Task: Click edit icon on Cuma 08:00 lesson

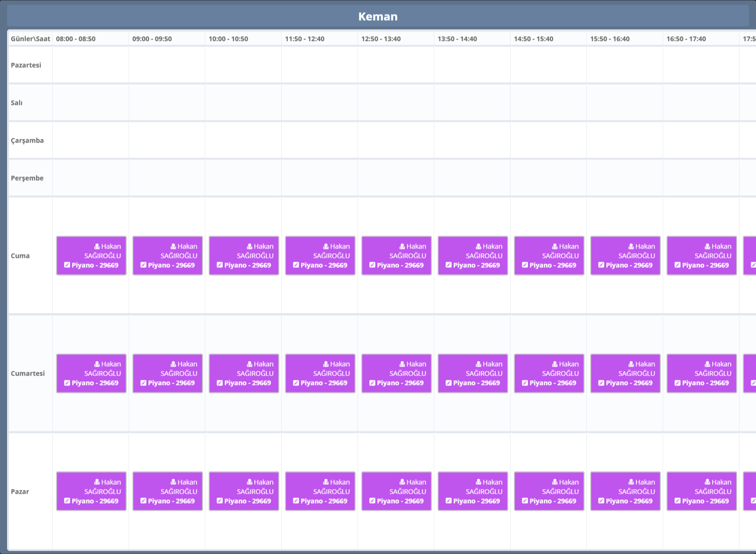Action: [x=67, y=265]
